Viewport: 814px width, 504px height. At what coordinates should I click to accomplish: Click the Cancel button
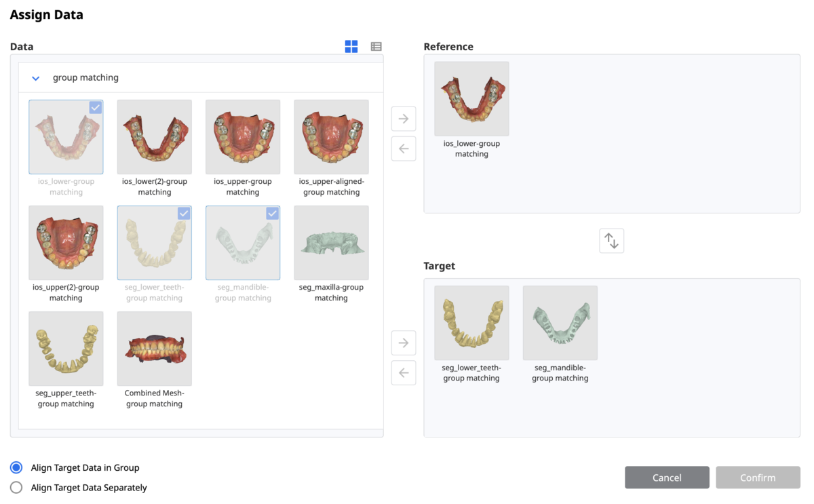pyautogui.click(x=667, y=478)
